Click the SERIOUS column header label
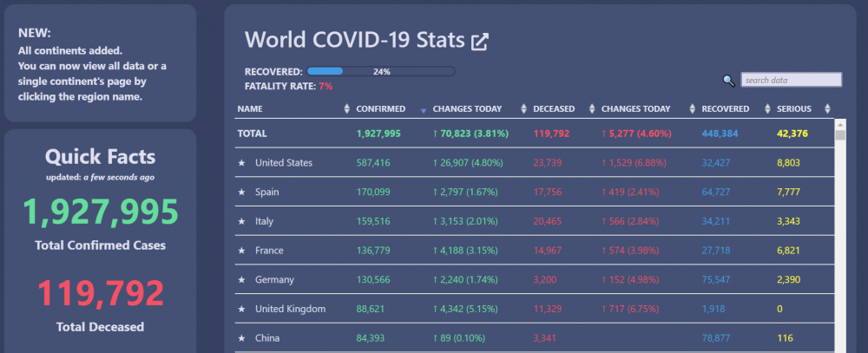The width and height of the screenshot is (868, 353). [794, 109]
